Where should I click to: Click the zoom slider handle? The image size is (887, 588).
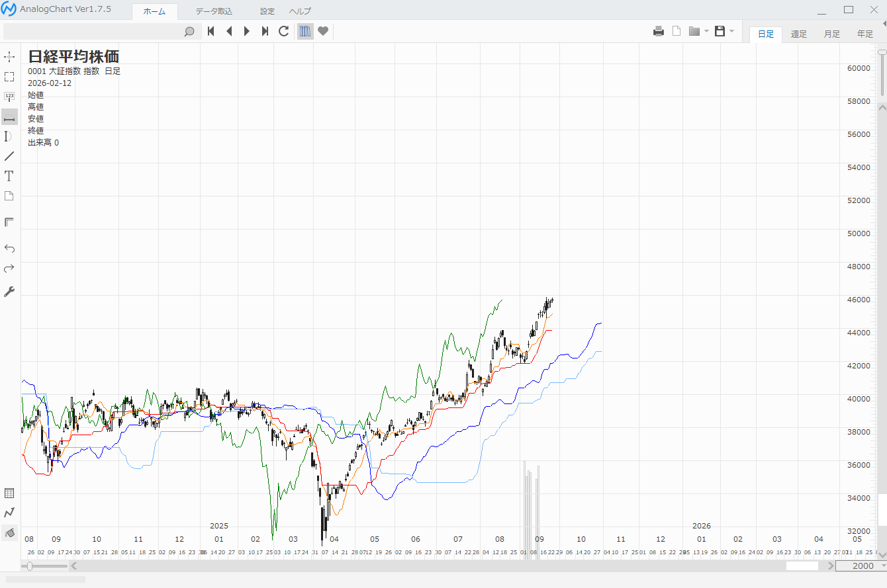pos(30,566)
